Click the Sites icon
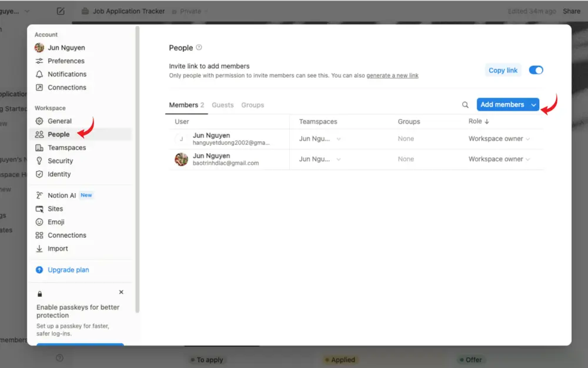 click(x=39, y=209)
